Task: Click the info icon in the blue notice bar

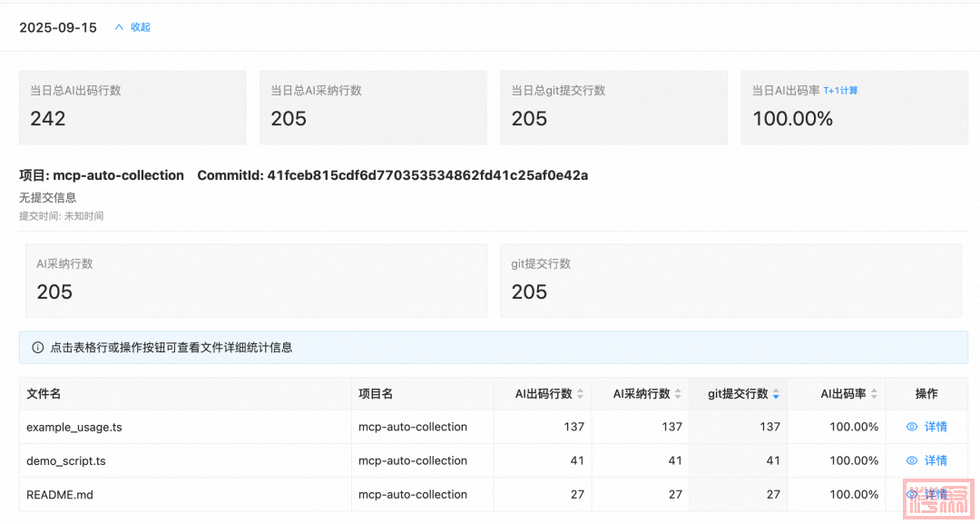Action: (x=38, y=347)
